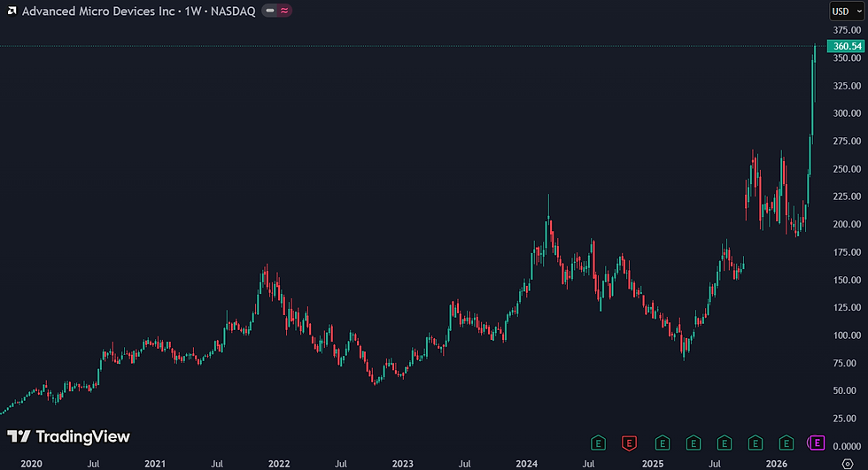Open chart settings hexagon gear icon

pyautogui.click(x=848, y=464)
